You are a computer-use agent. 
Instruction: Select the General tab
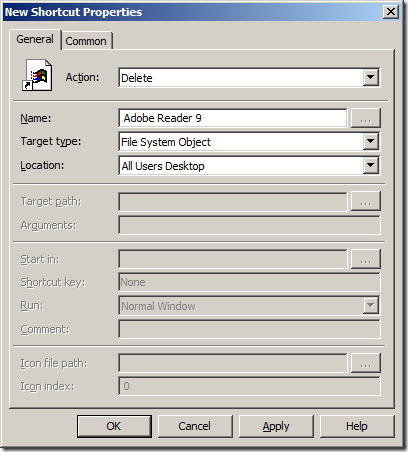35,39
